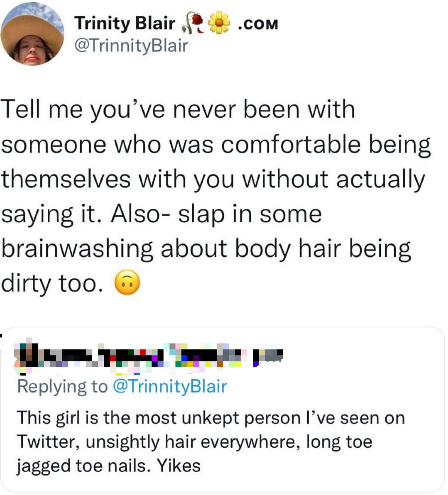The image size is (448, 495).
Task: Click the .COM text after the emojis
Action: [258, 25]
